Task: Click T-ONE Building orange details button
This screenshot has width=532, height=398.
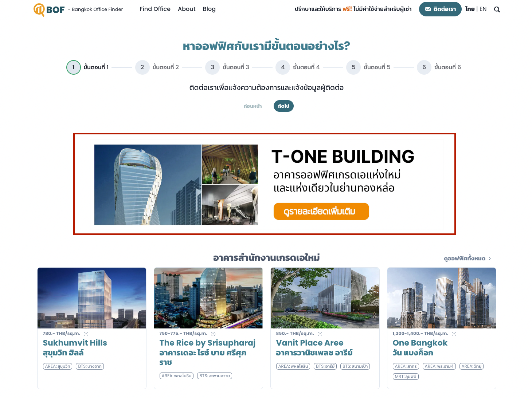Action: tap(321, 212)
